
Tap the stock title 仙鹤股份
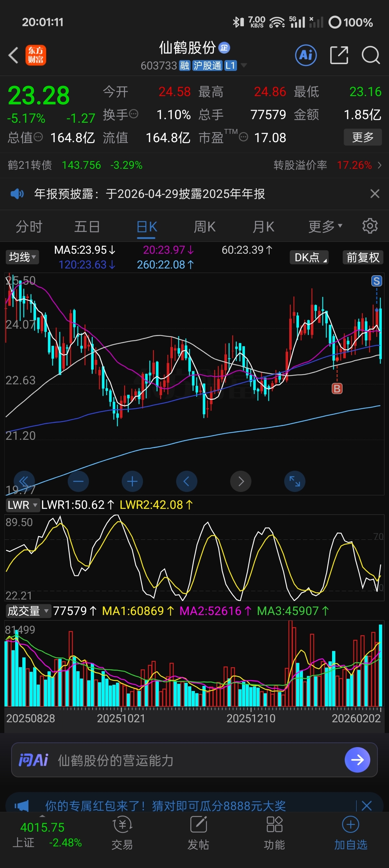[187, 48]
